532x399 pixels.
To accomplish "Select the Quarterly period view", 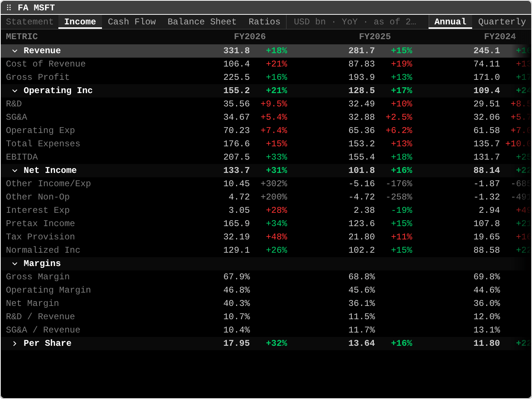I will [502, 22].
